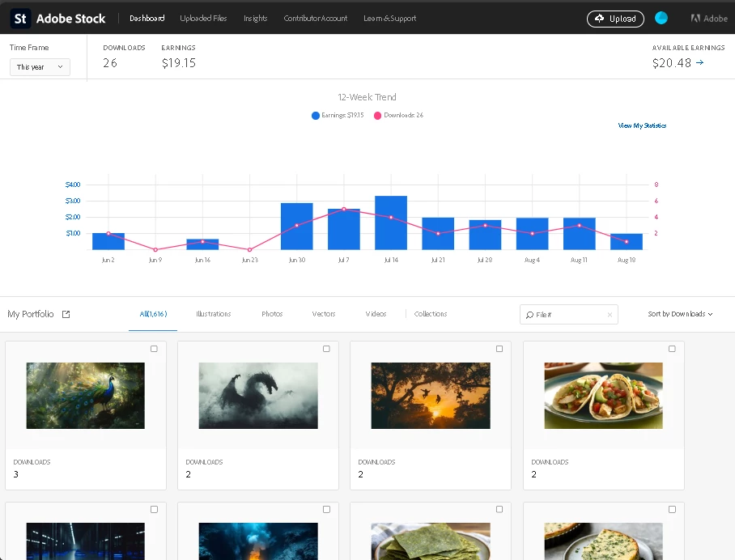Click the 26 downloads total value
The image size is (735, 560).
(x=110, y=63)
